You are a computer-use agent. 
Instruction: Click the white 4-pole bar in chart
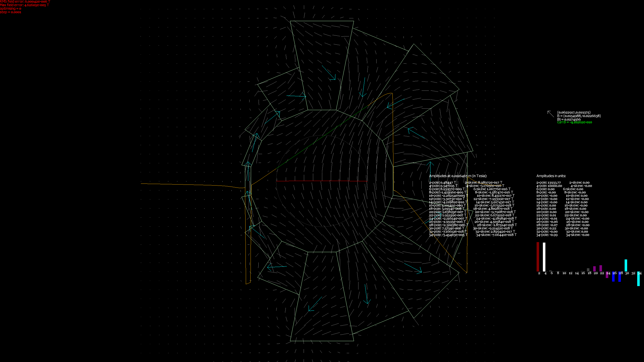544,257
